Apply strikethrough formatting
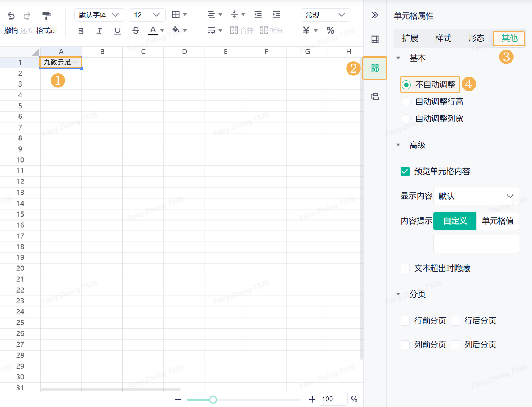Viewport: 532px width, 407px height. pyautogui.click(x=135, y=30)
